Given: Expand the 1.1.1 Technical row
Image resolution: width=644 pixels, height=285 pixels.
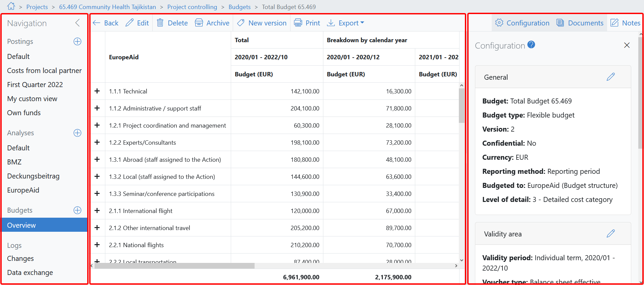Looking at the screenshot, I should (97, 91).
